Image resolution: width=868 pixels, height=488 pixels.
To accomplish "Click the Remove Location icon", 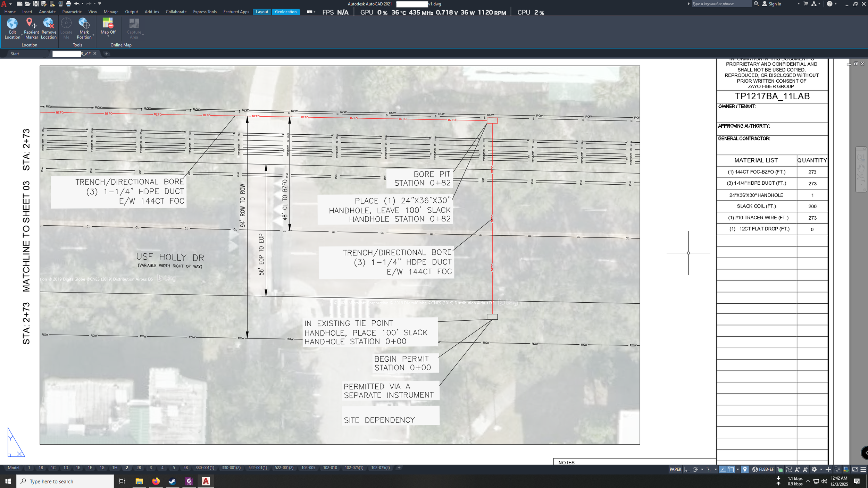I will (49, 23).
